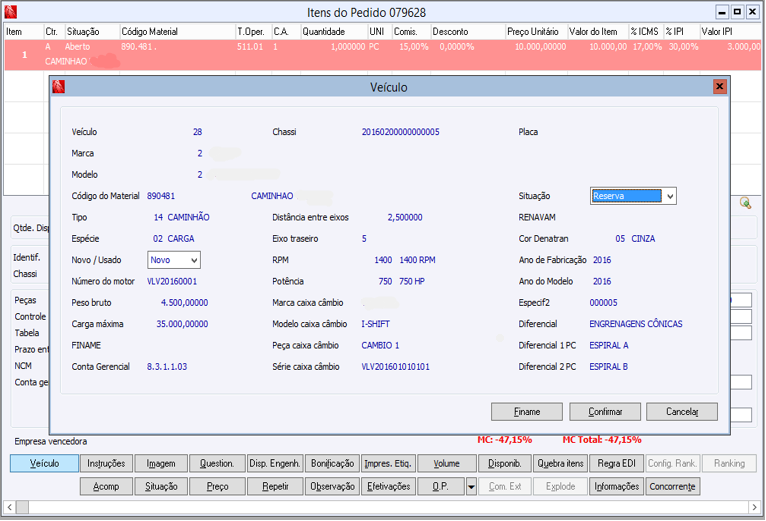Click the Carga máxima value 35.000,00000
Screen dimensions: 766x521
pos(182,324)
